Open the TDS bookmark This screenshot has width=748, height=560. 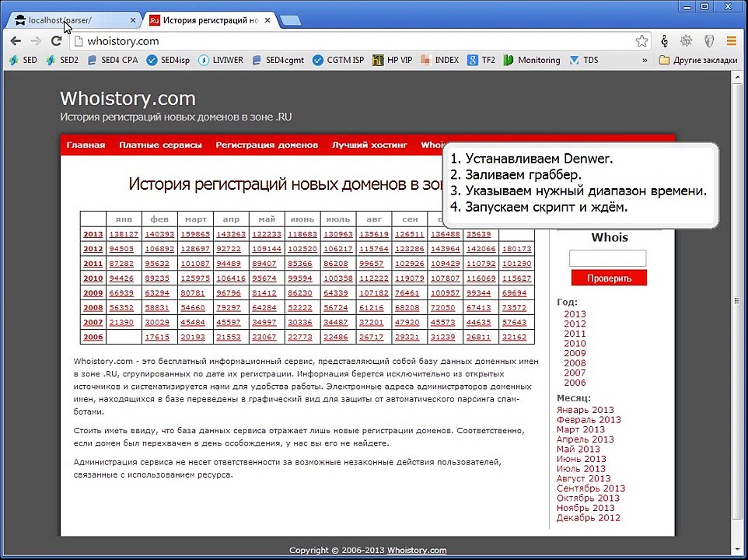[x=584, y=60]
